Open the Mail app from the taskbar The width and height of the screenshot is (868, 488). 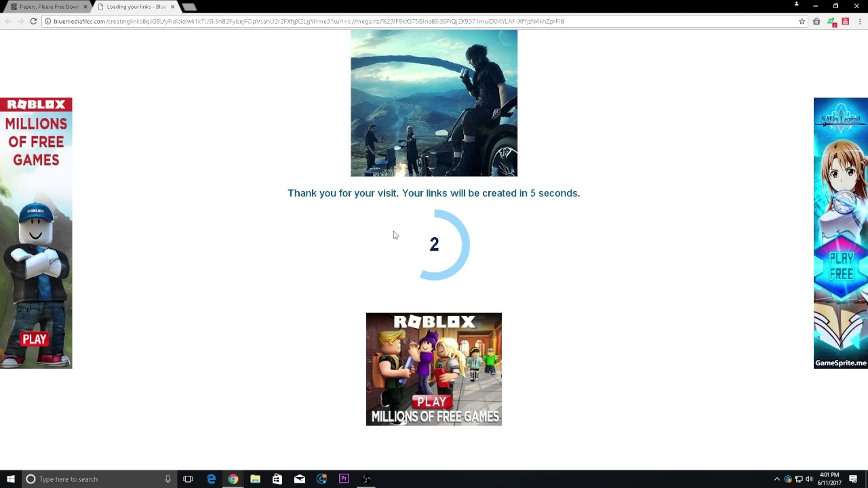coord(299,479)
